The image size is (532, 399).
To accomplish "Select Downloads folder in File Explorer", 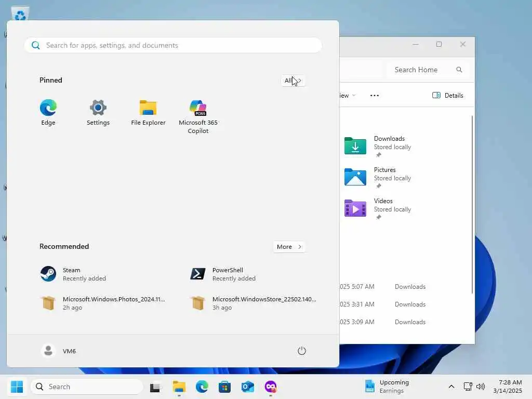I will 378,146.
